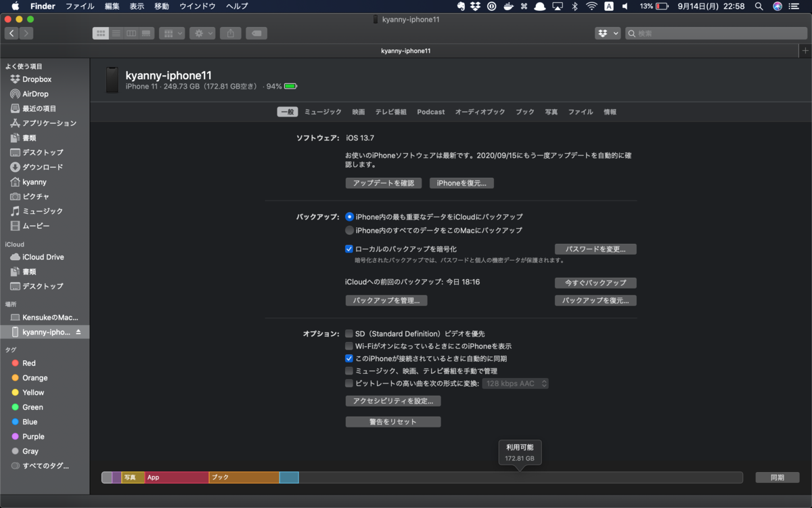
Task: Click 今すぐバックアップ button
Action: 595,283
